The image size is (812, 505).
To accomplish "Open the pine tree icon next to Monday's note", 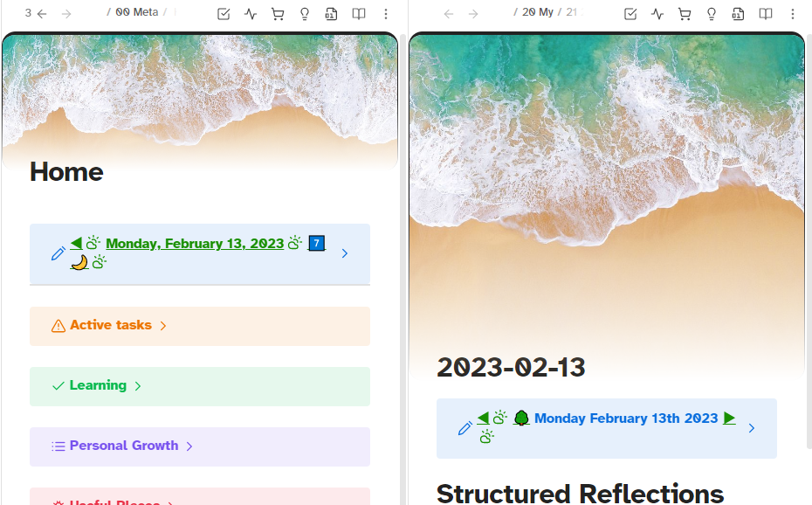I will (x=521, y=418).
